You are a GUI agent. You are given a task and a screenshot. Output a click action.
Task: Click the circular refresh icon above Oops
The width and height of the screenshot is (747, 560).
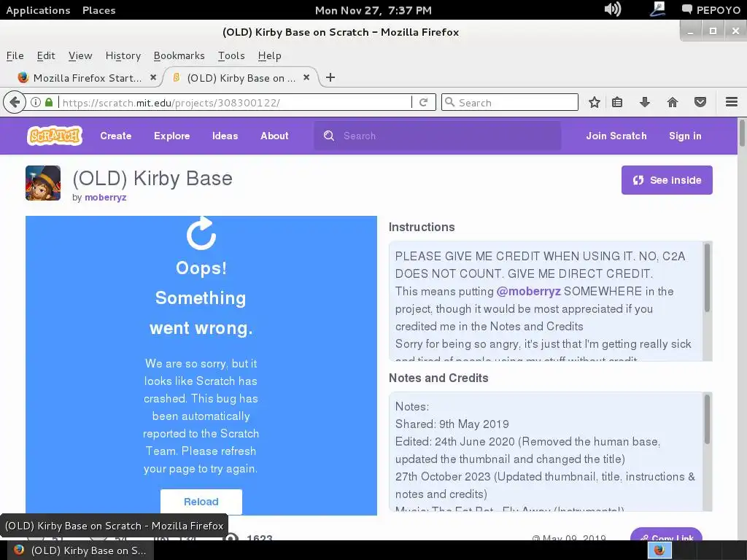tap(201, 233)
